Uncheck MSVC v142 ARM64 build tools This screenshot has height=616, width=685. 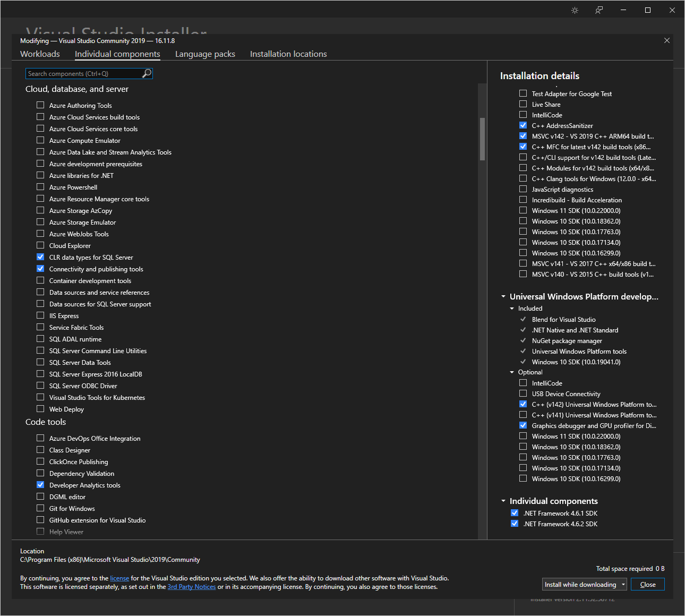(x=523, y=136)
